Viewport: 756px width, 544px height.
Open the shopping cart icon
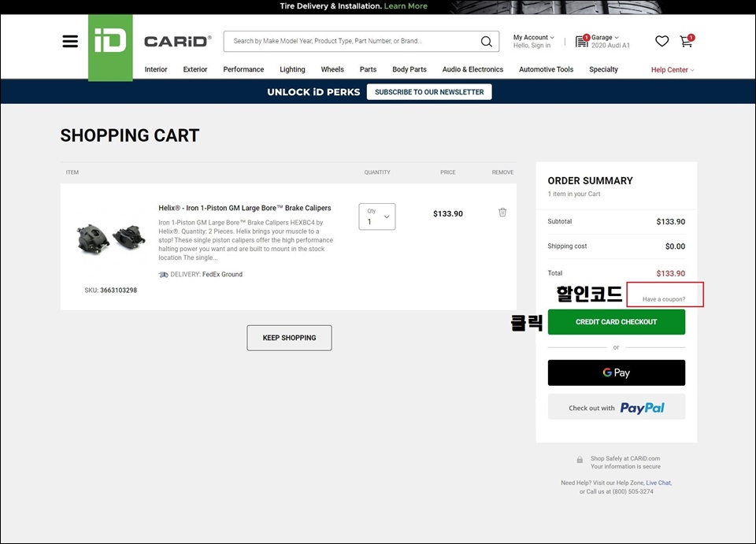[687, 41]
